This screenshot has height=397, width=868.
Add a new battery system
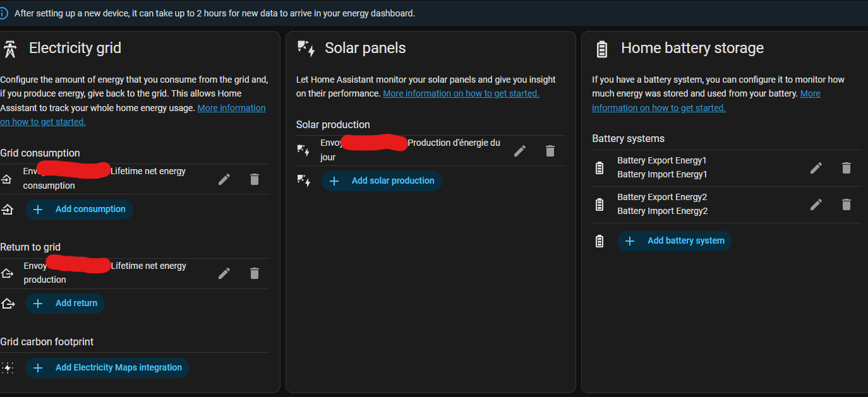[x=674, y=241]
